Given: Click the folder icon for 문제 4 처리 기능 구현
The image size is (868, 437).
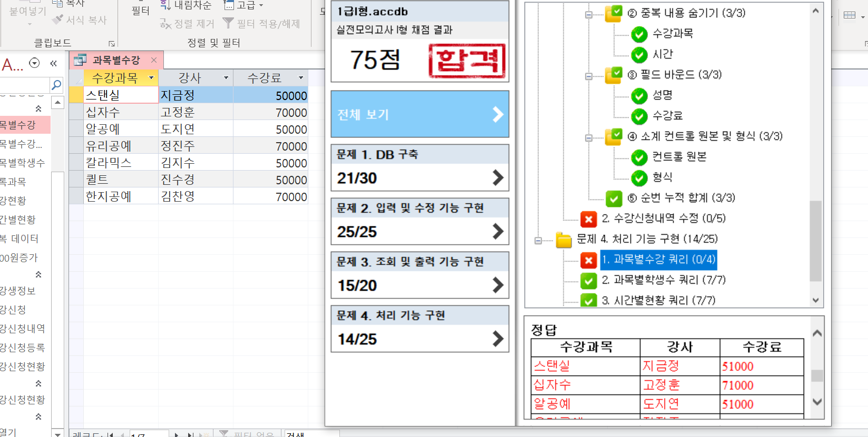Looking at the screenshot, I should [563, 240].
